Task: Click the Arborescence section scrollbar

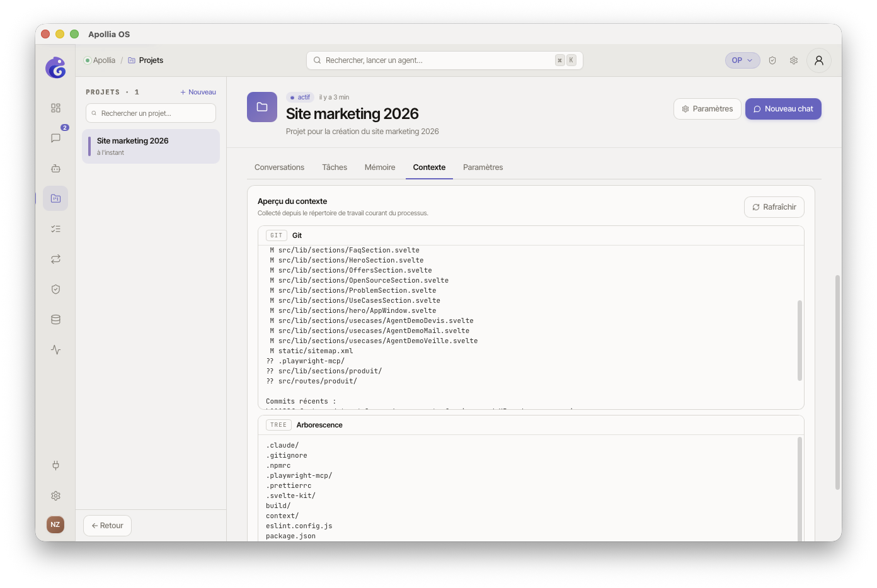Action: click(800, 489)
